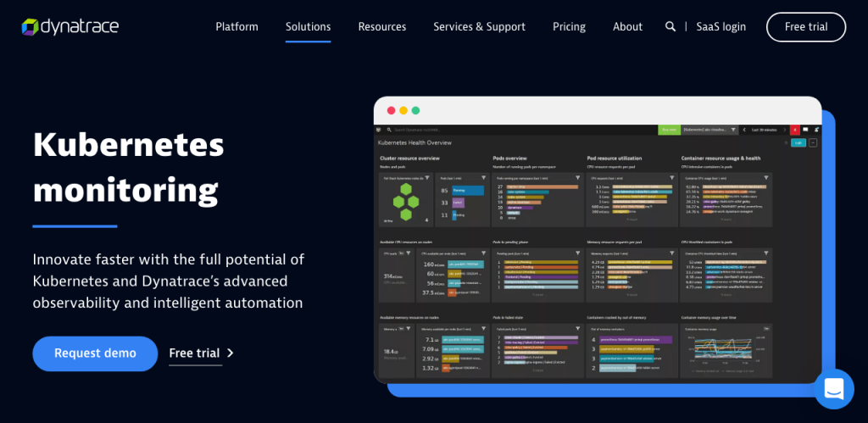
Task: Click filter icon on Failed pods tile
Action: pos(576,327)
